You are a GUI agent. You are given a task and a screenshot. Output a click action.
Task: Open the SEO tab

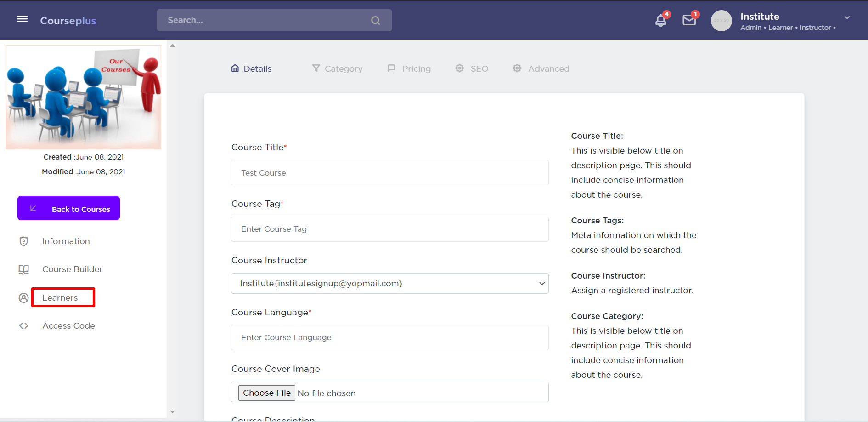point(472,68)
